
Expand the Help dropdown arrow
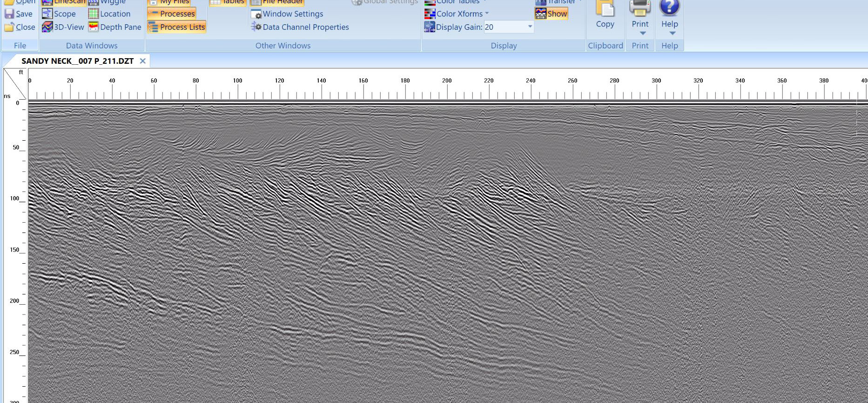click(x=672, y=34)
